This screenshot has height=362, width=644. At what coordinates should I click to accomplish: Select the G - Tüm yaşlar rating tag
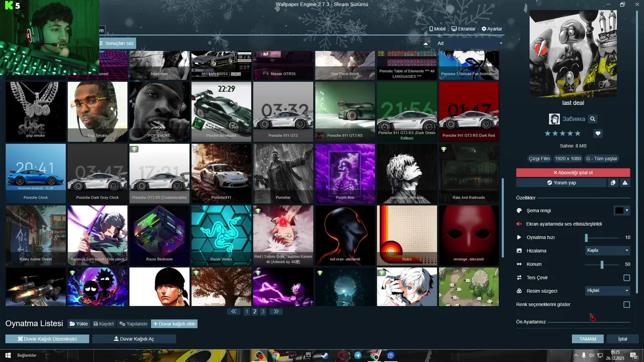click(602, 158)
